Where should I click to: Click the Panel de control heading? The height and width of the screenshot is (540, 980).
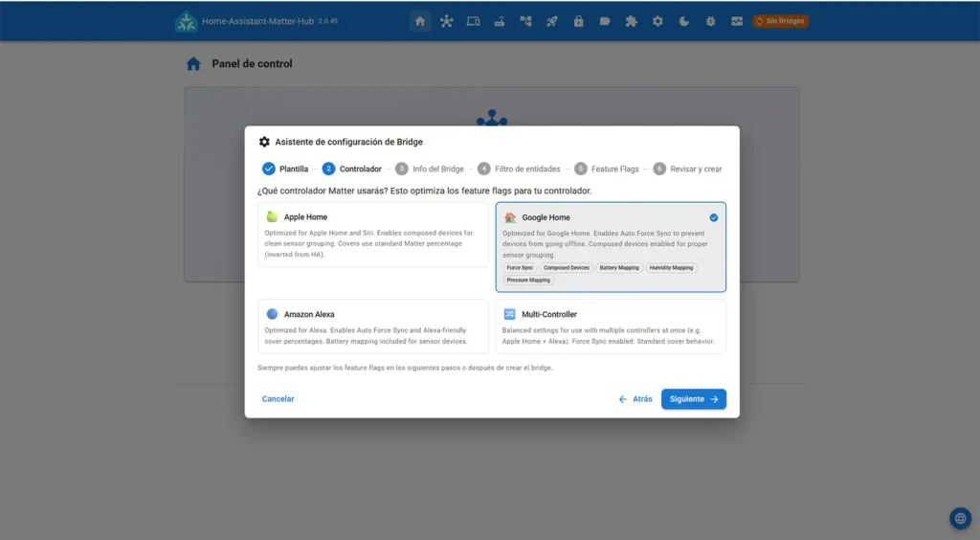click(x=252, y=64)
